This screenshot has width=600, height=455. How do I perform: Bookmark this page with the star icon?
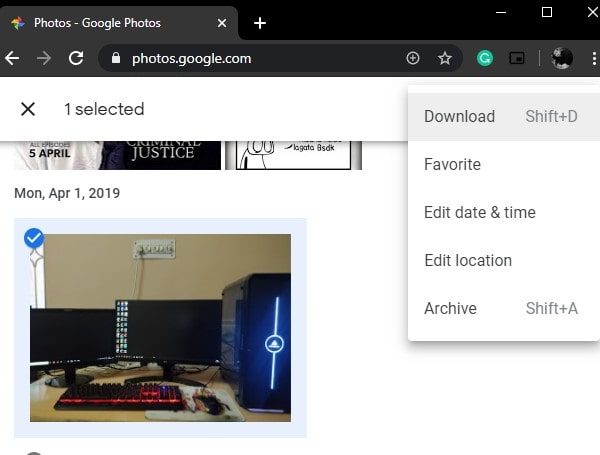tap(445, 59)
